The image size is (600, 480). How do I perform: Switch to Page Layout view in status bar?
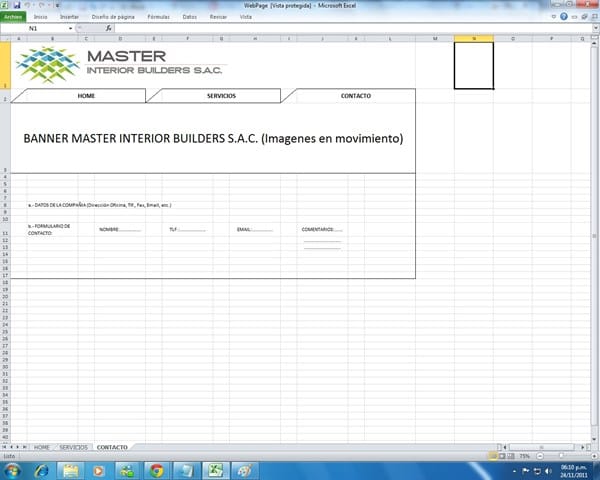[502, 456]
